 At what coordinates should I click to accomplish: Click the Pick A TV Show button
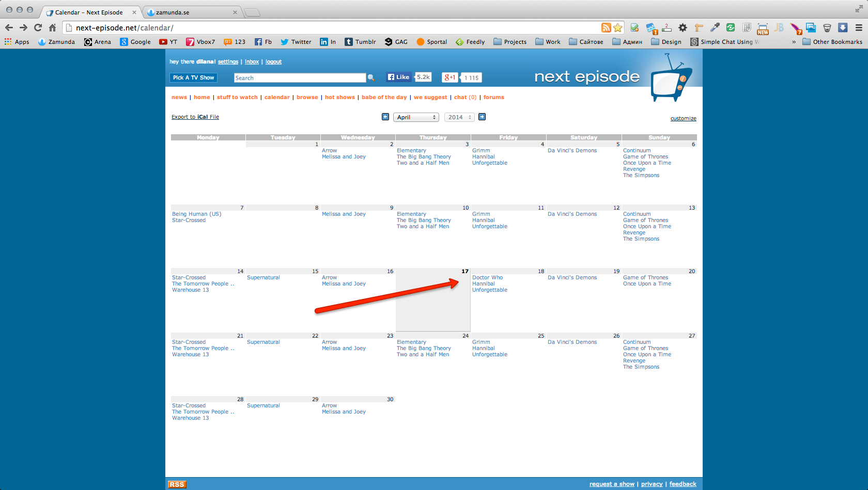pos(194,77)
